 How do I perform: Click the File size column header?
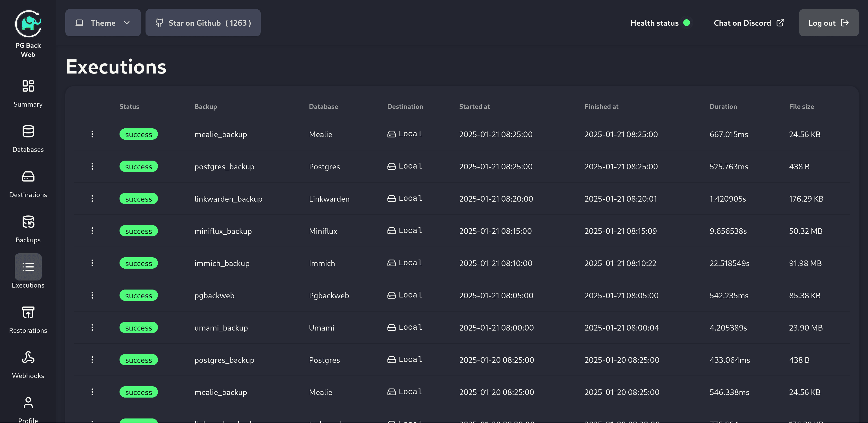click(x=801, y=106)
